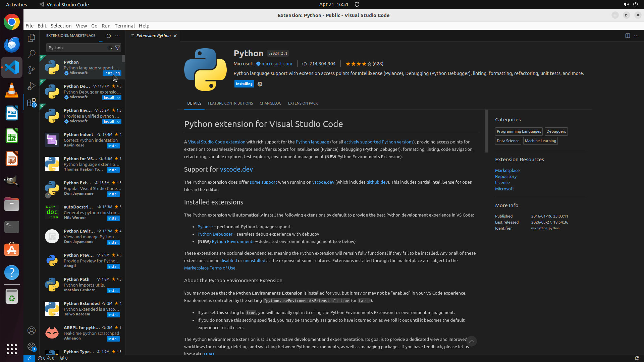The image size is (644, 362).
Task: Open the Marketplace resource link
Action: point(507,170)
